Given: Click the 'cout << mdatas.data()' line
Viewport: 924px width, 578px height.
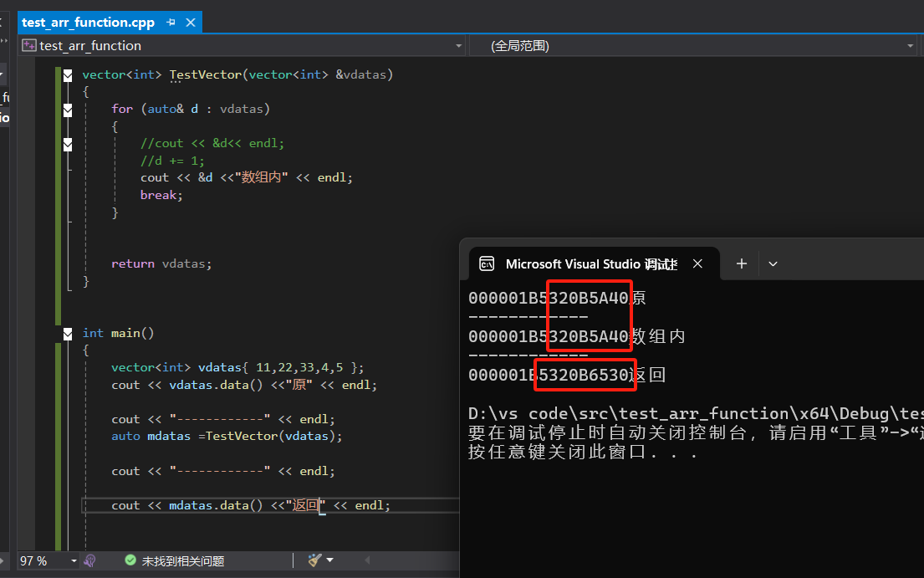Looking at the screenshot, I should [x=251, y=505].
